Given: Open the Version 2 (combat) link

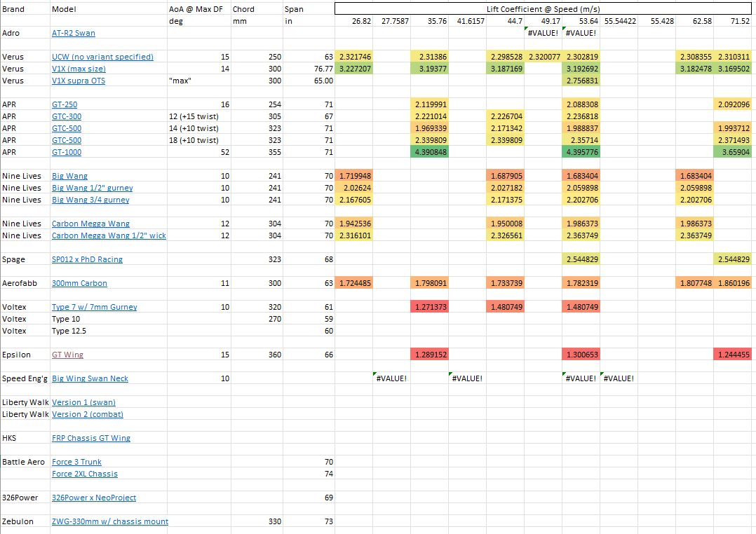Looking at the screenshot, I should 88,414.
